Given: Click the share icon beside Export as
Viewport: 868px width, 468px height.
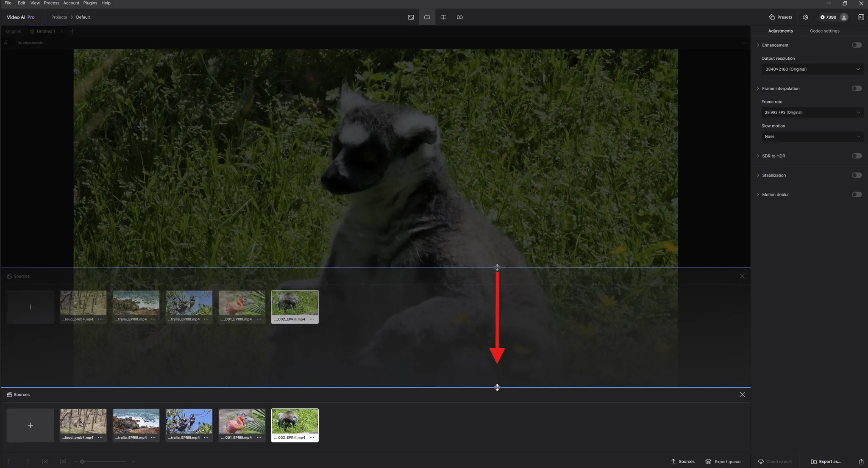Looking at the screenshot, I should pos(861,461).
